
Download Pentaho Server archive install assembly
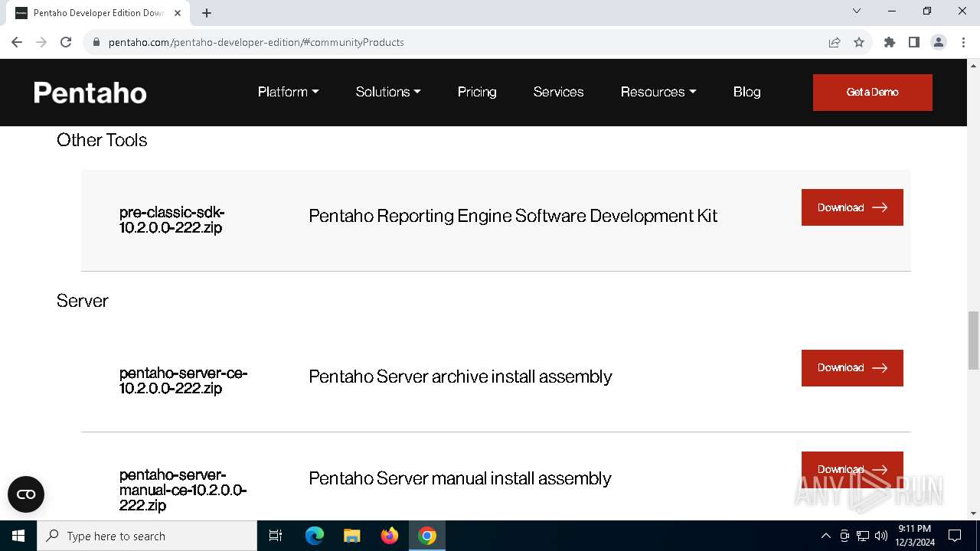(x=852, y=368)
